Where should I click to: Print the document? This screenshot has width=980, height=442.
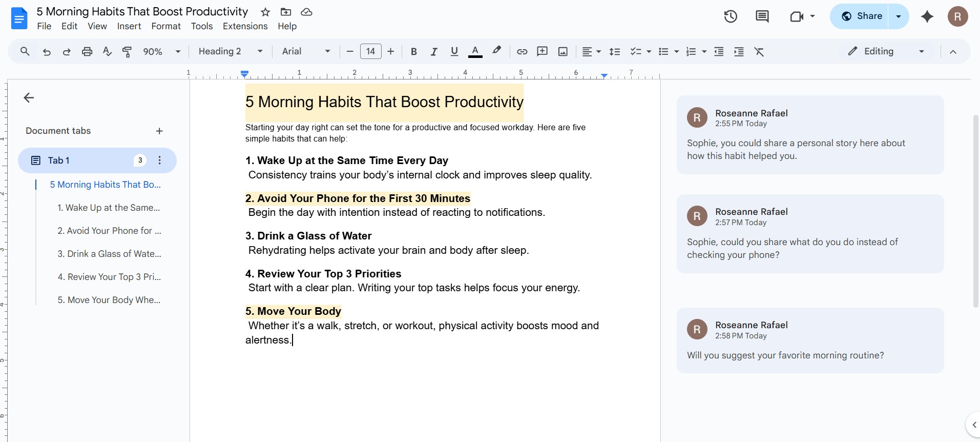coord(87,51)
